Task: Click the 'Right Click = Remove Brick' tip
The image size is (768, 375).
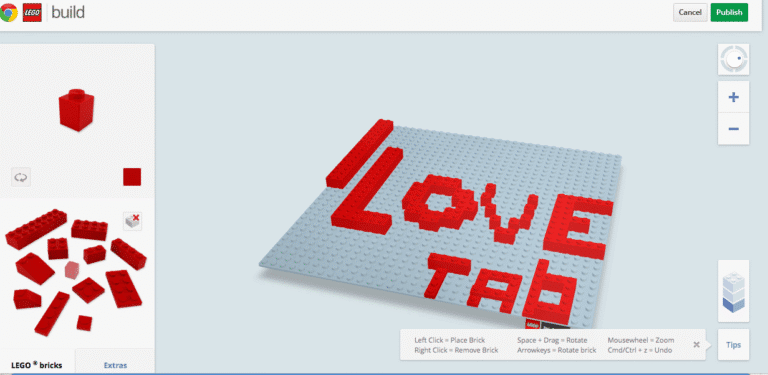Action: pyautogui.click(x=456, y=350)
